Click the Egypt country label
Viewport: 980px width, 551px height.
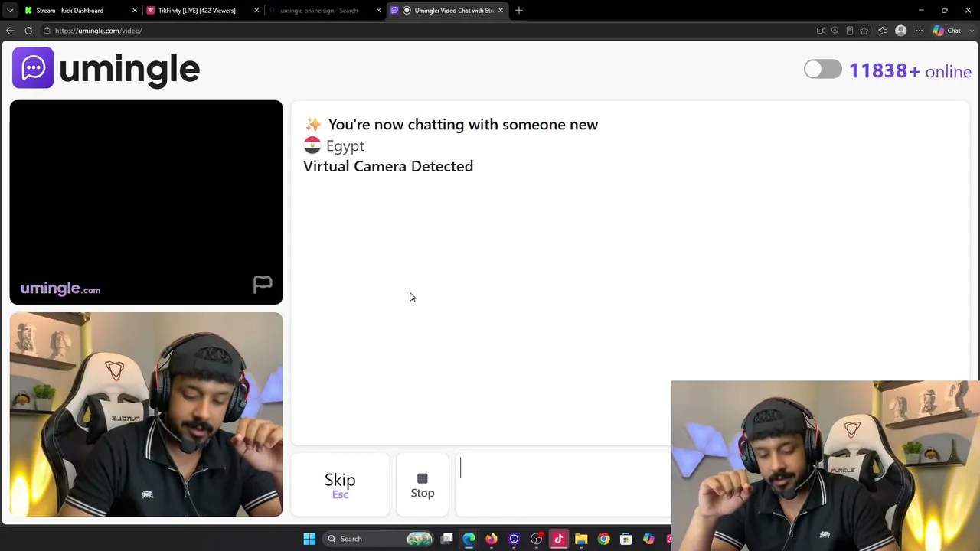(345, 145)
